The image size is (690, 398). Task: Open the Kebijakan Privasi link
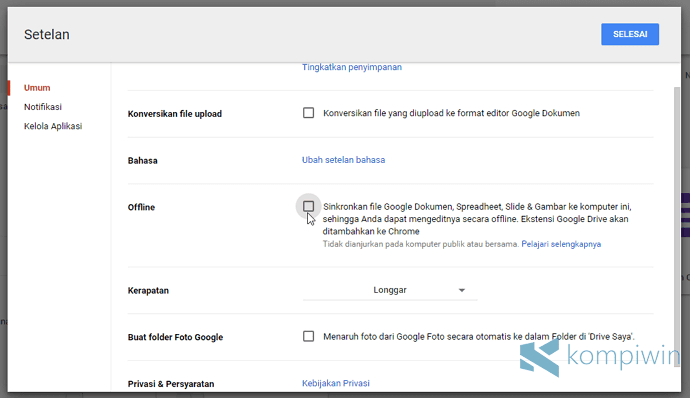[336, 383]
